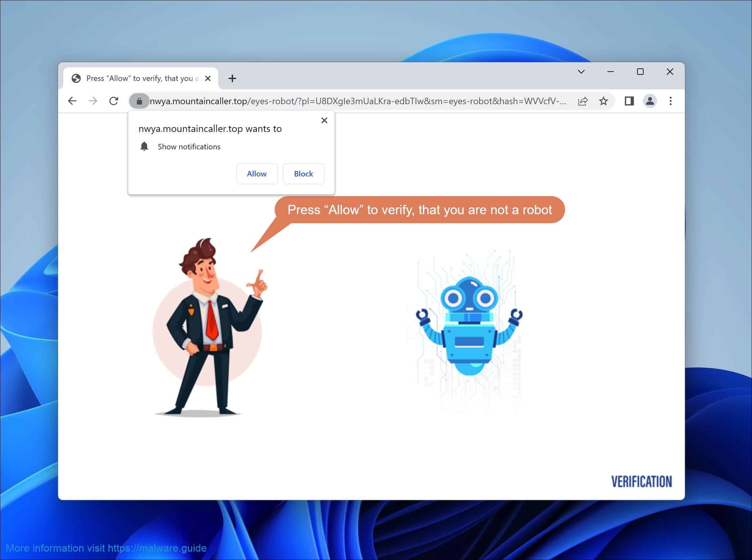Click the businessman cartoon illustration

tap(210, 327)
